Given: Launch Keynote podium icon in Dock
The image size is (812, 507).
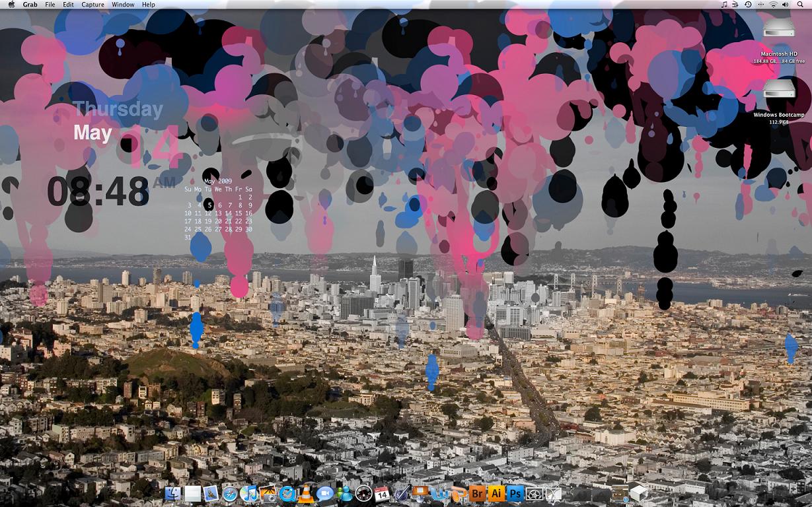Looking at the screenshot, I should point(420,494).
